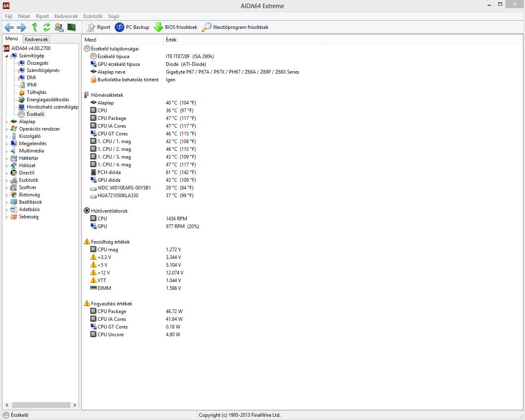Expand the Megjelenítés tree node
This screenshot has height=420, width=525.
pyautogui.click(x=7, y=144)
